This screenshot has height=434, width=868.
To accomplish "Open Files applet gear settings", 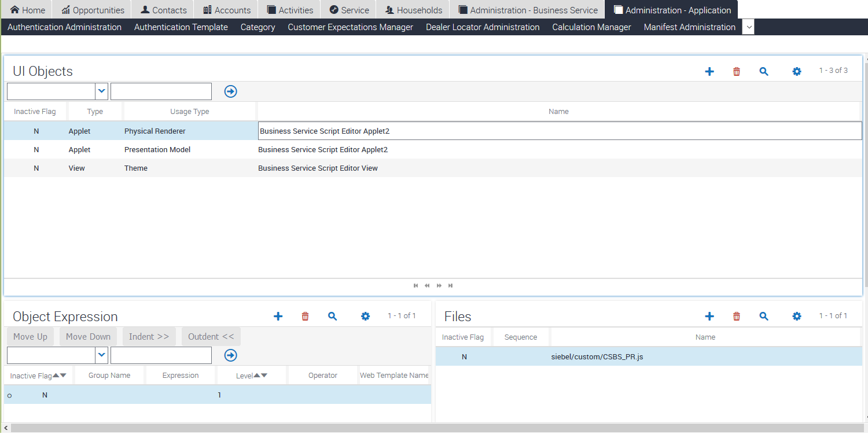I will point(797,316).
